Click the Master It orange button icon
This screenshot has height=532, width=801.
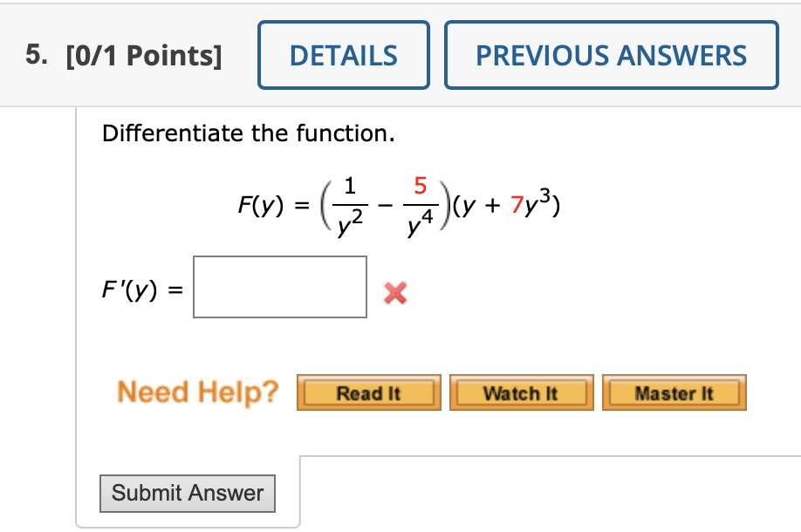click(x=674, y=392)
